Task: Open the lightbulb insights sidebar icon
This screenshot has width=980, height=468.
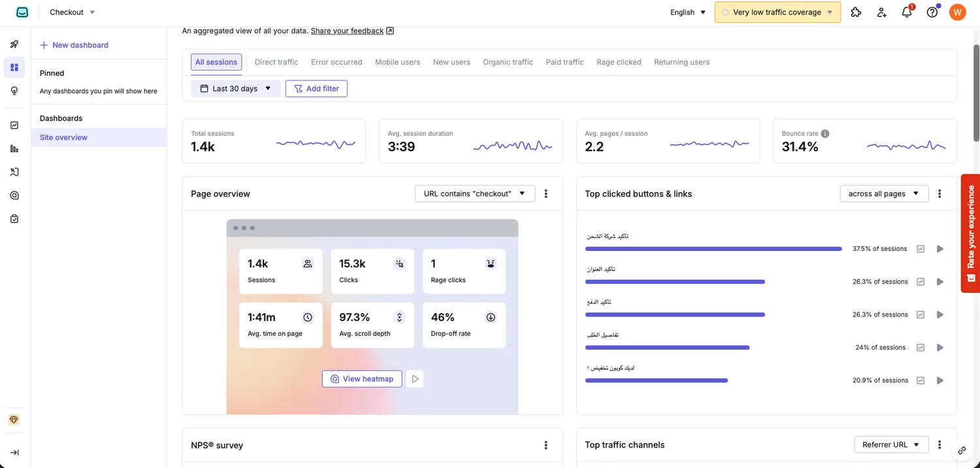Action: tap(14, 91)
